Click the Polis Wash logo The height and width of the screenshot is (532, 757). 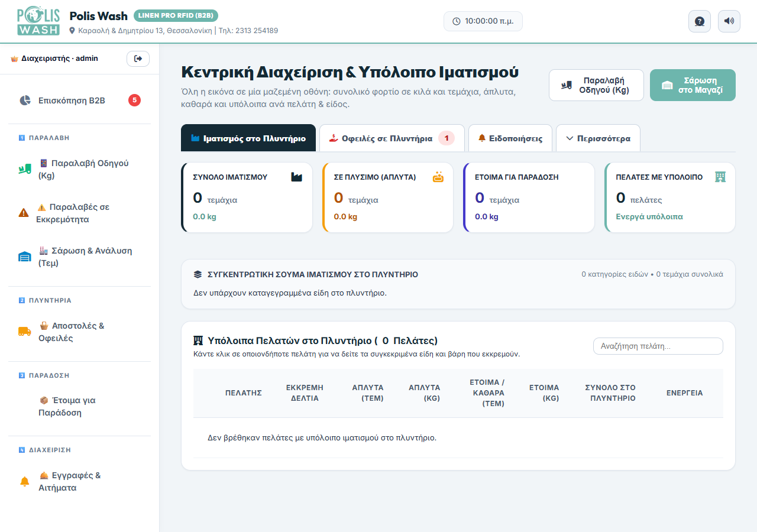38,21
